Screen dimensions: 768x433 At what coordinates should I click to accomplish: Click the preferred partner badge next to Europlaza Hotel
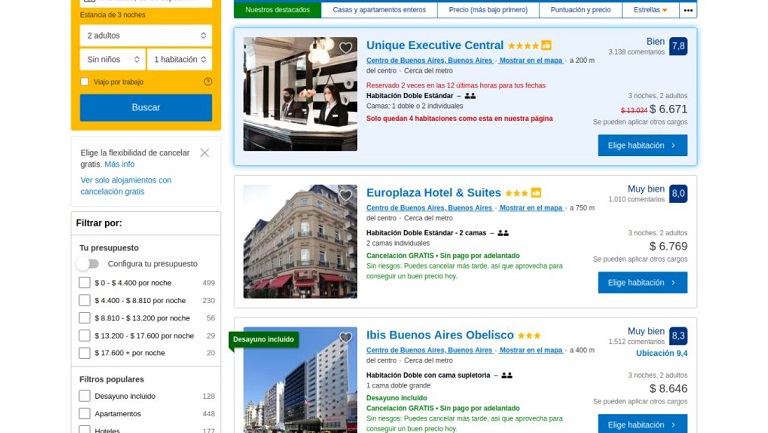[x=536, y=192]
